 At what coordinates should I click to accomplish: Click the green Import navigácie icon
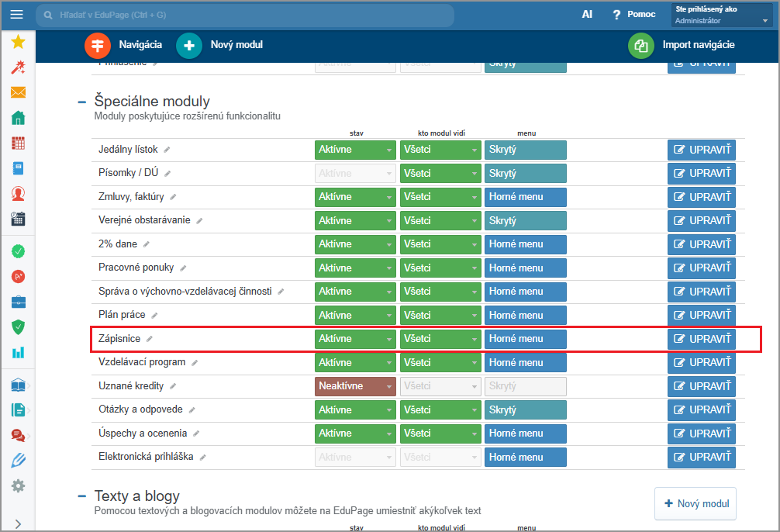coord(640,45)
